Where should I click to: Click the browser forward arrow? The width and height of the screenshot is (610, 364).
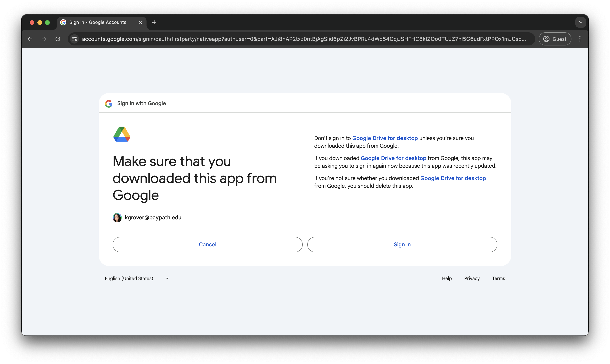point(44,39)
